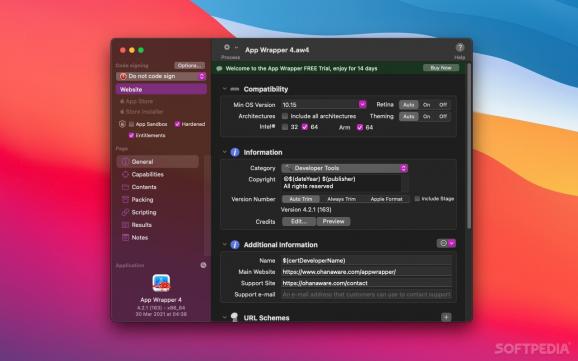This screenshot has width=578, height=361.
Task: Click the main panel vertical scrollbar
Action: 469,146
